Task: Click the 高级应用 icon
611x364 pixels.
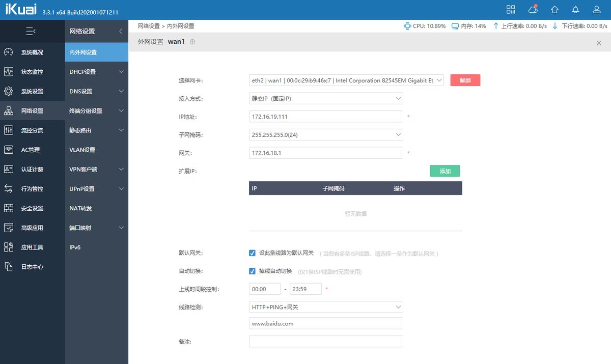Action: pos(9,228)
